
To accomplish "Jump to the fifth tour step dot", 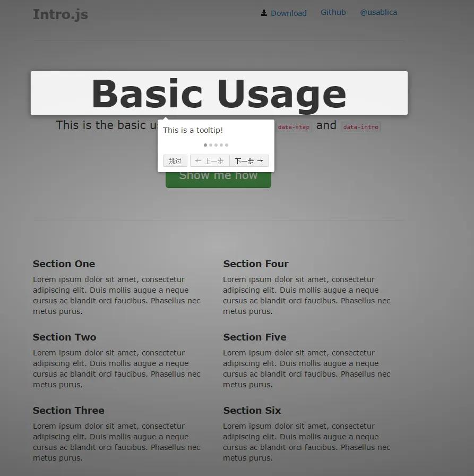I will 227,145.
